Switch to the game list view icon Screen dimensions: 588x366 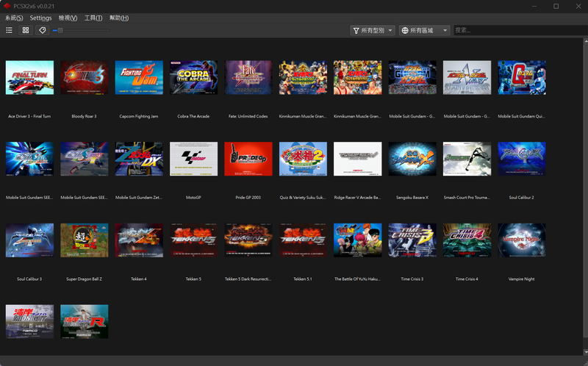pyautogui.click(x=10, y=30)
